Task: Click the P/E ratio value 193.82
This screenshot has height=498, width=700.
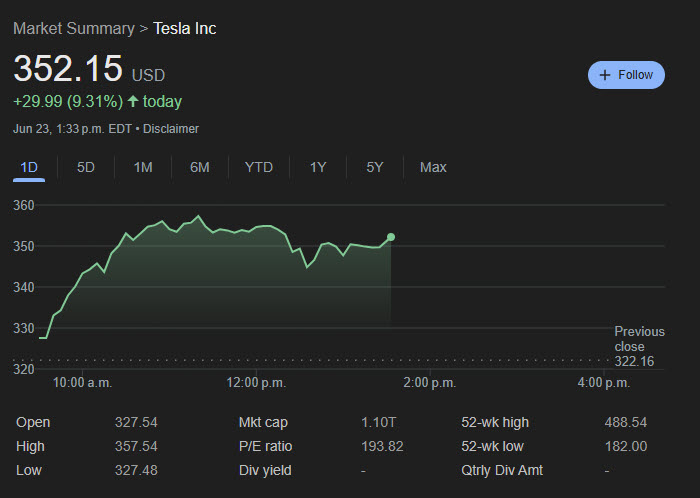Action: [381, 446]
